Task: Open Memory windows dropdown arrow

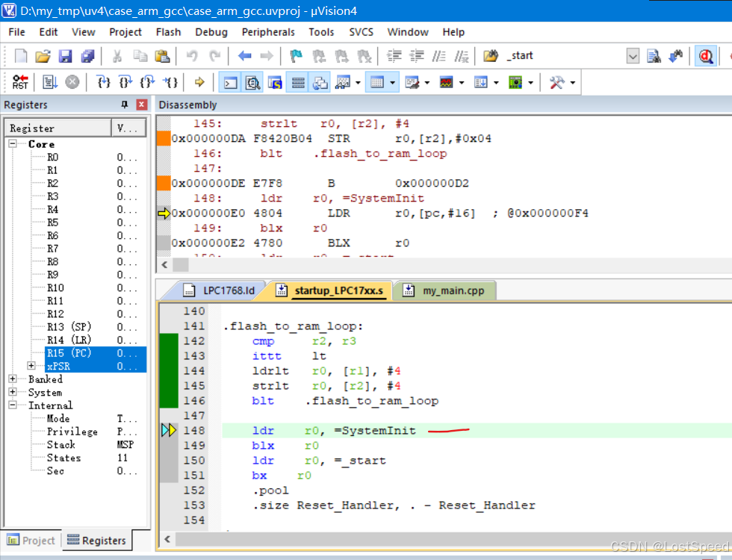Action: (x=393, y=83)
